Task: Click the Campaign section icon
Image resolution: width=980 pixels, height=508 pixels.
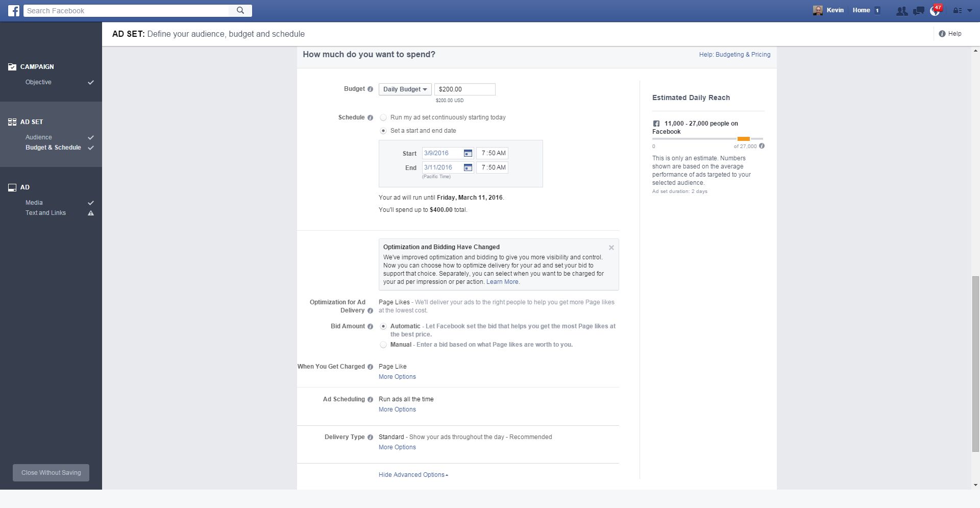Action: 12,67
